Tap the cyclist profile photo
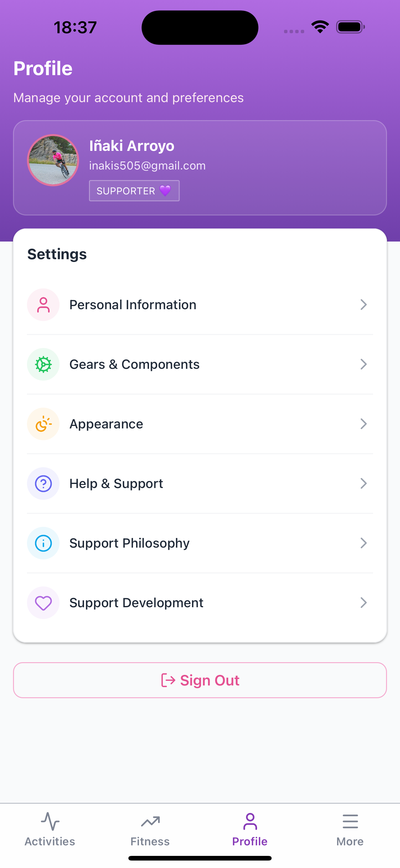This screenshot has height=868, width=400. pyautogui.click(x=53, y=160)
